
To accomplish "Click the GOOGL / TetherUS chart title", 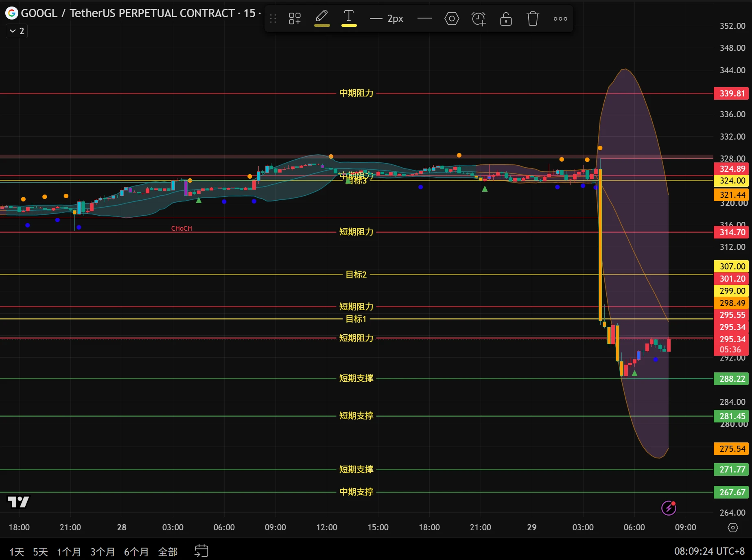I will [128, 13].
